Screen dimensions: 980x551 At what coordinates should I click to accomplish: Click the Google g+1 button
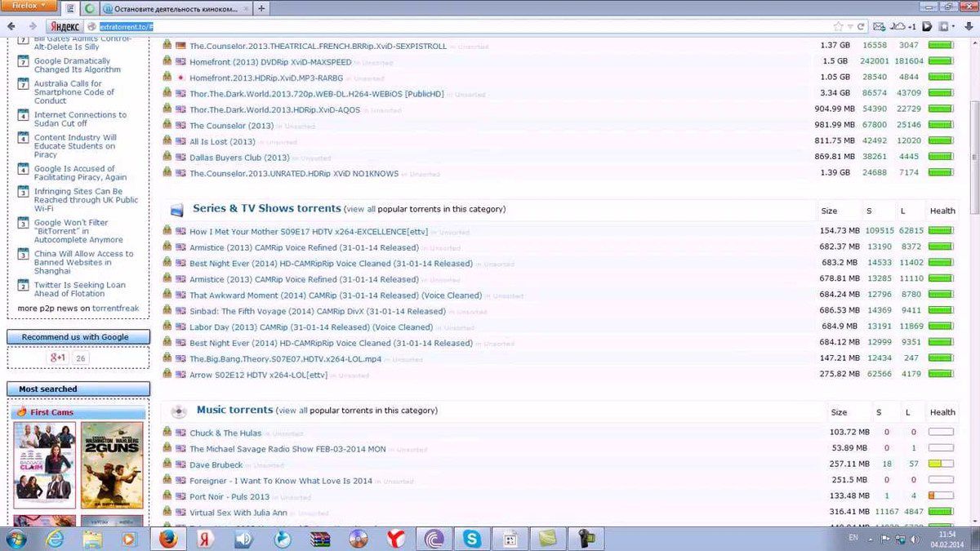(57, 358)
